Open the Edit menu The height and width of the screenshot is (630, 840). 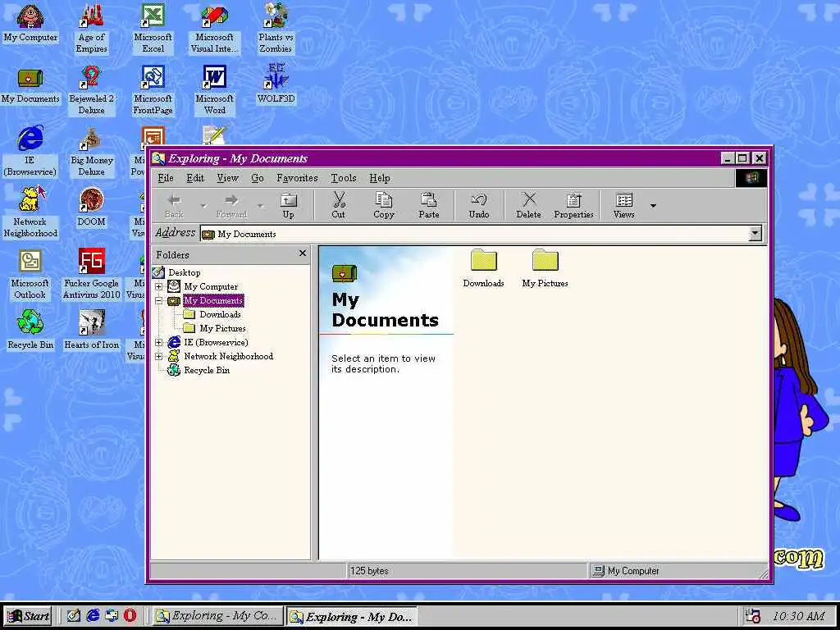(x=195, y=178)
